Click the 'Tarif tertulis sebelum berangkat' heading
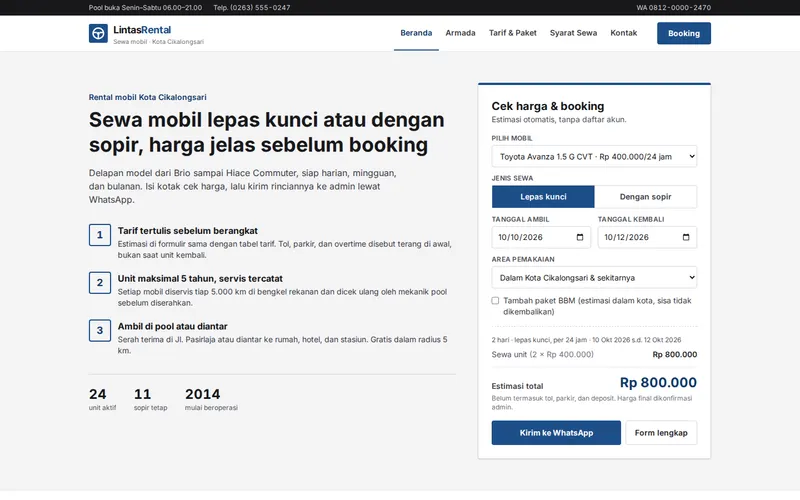 click(x=188, y=231)
